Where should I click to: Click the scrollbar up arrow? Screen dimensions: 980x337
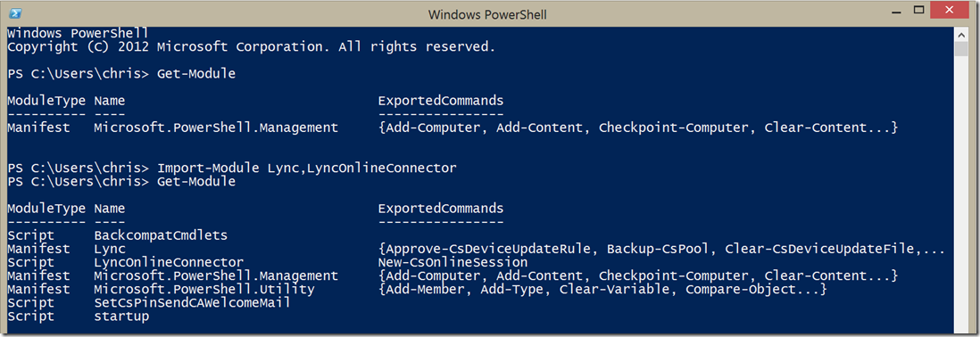961,33
